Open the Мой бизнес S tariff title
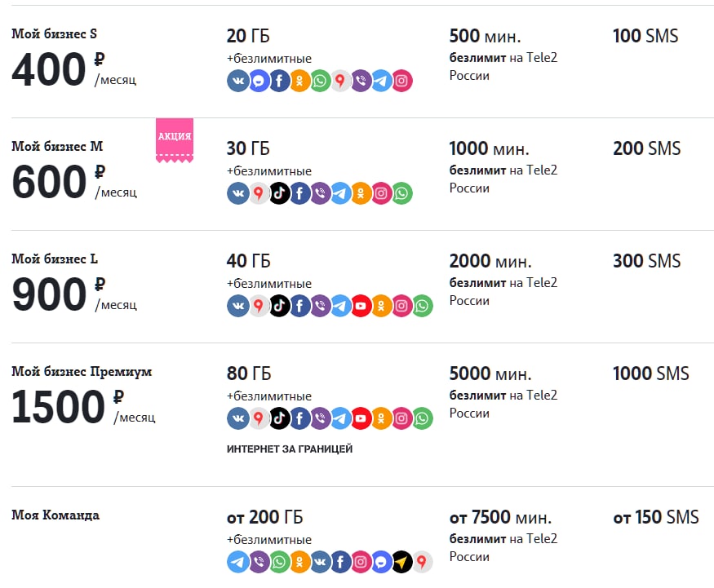The width and height of the screenshot is (714, 588). pos(54,34)
